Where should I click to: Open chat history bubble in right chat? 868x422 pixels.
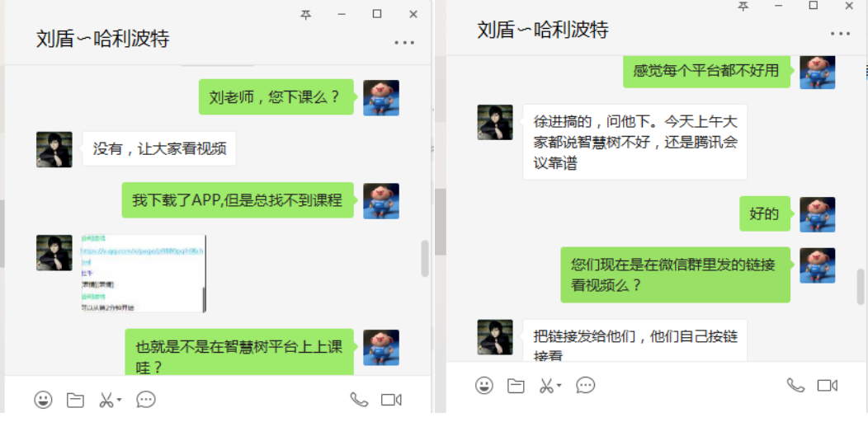[x=586, y=385]
